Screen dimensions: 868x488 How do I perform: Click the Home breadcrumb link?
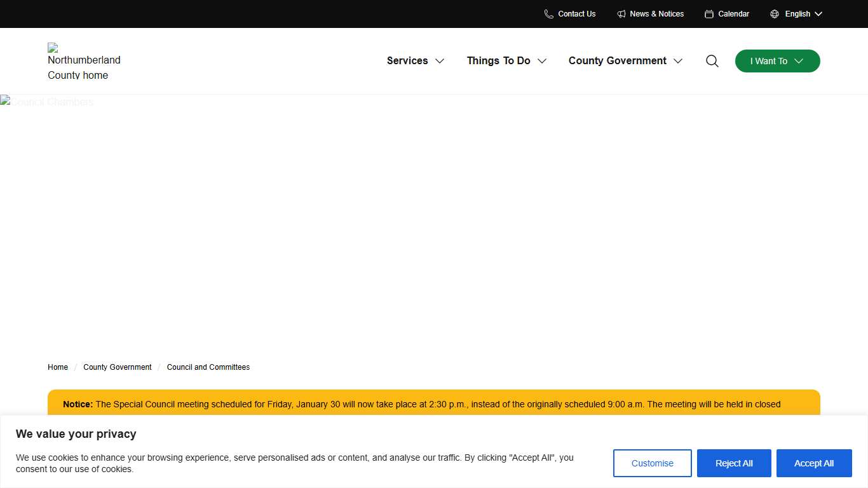[58, 367]
